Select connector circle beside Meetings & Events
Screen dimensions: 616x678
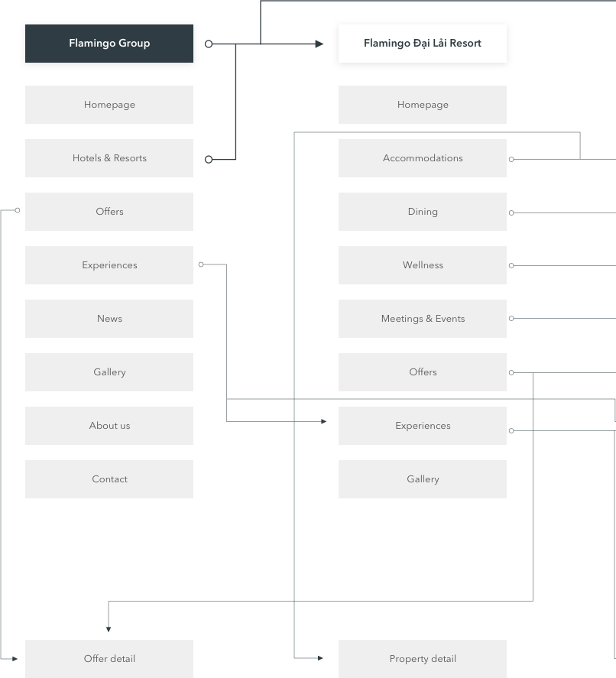click(x=511, y=318)
